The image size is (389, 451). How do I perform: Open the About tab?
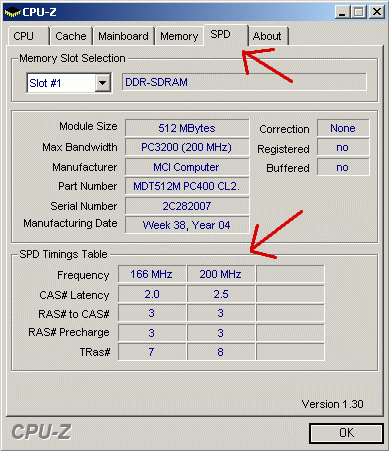(x=268, y=36)
